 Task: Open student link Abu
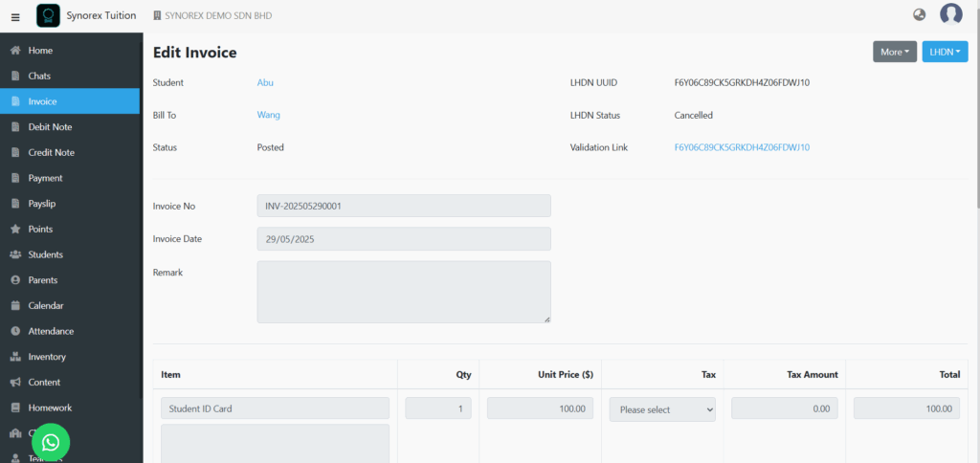[x=265, y=82]
